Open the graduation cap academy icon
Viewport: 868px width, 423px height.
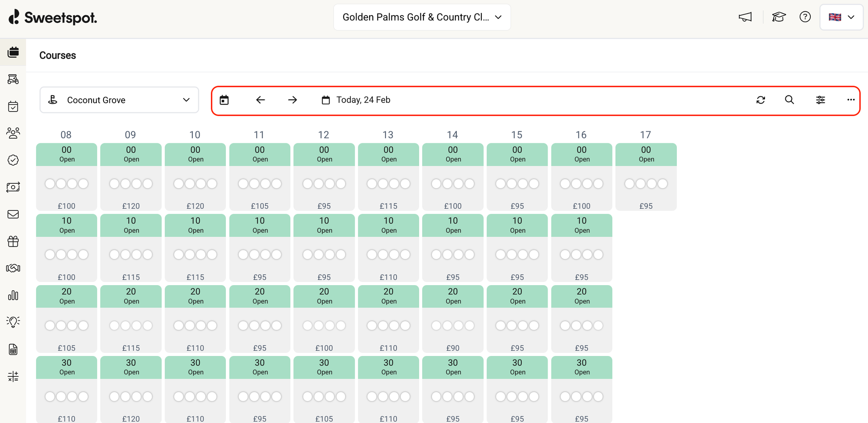(779, 17)
